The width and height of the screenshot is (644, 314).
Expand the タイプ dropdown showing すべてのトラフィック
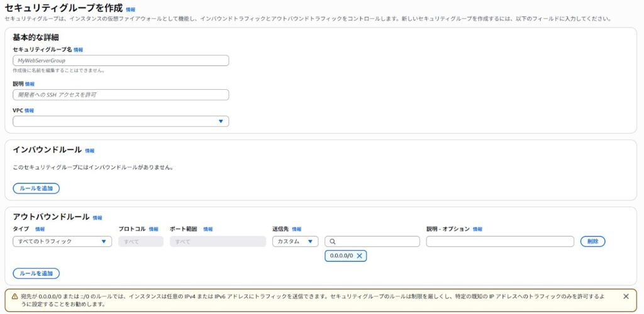click(x=62, y=242)
